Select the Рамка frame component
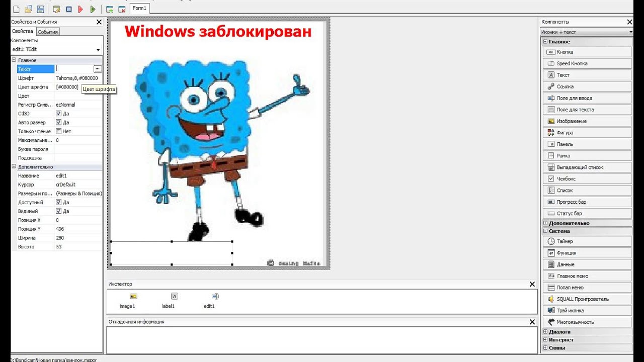Viewport: 644px width, 362px height. click(587, 156)
